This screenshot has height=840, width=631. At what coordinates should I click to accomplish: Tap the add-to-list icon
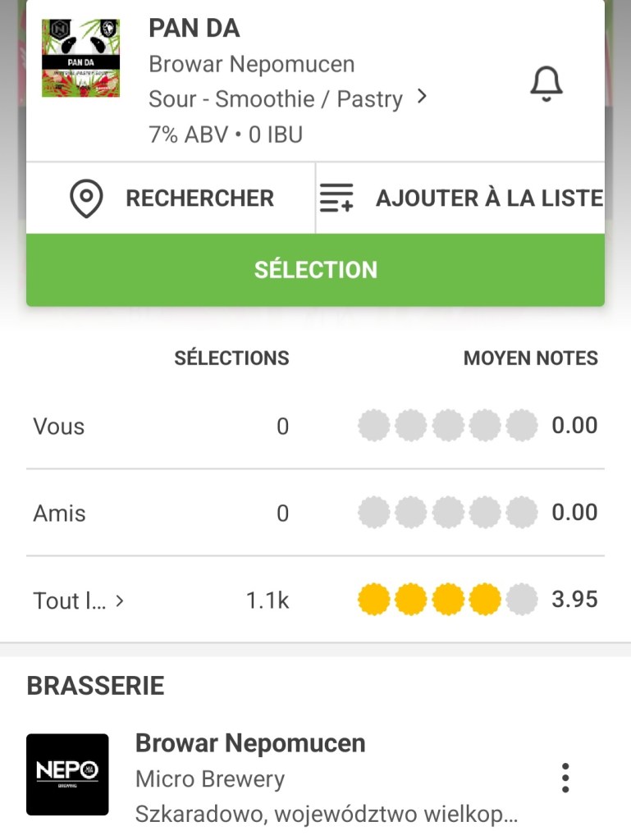click(x=336, y=199)
